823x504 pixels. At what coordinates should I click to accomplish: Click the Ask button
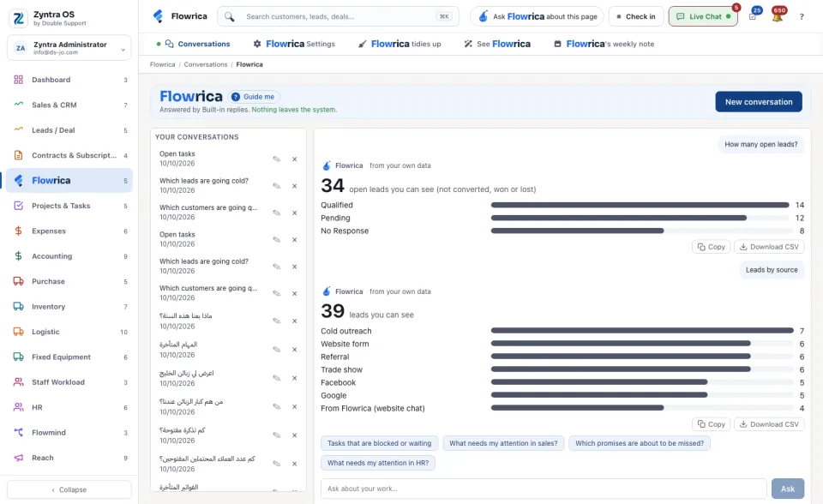(788, 489)
